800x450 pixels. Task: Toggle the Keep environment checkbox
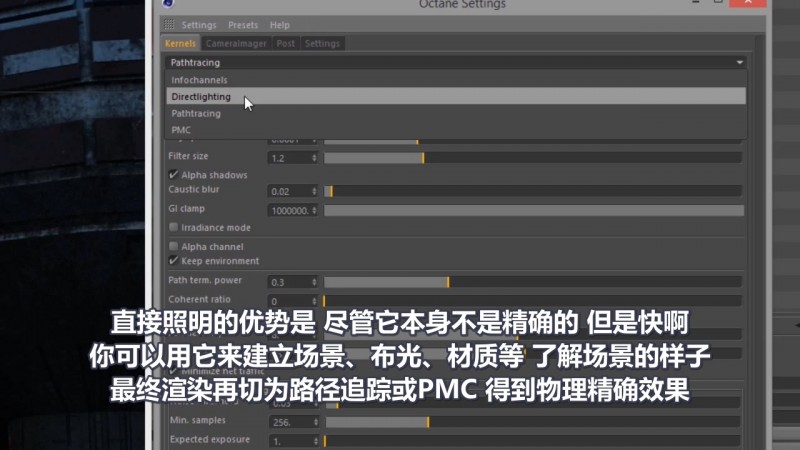tap(173, 261)
